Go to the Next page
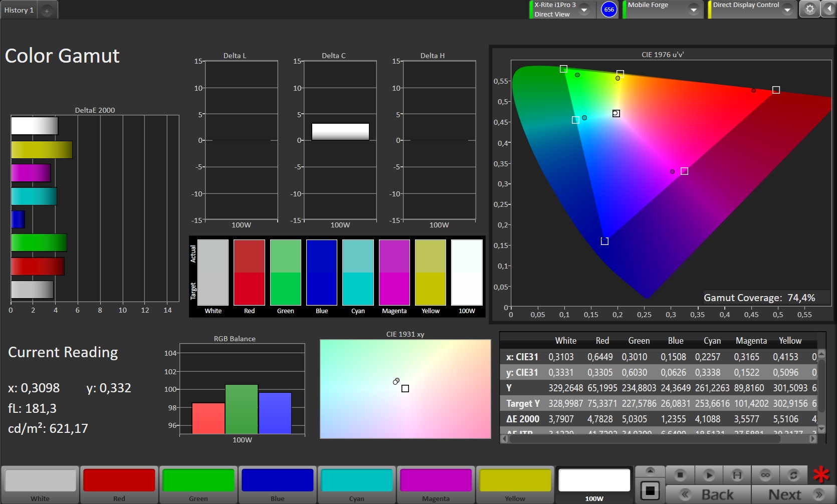 click(793, 494)
